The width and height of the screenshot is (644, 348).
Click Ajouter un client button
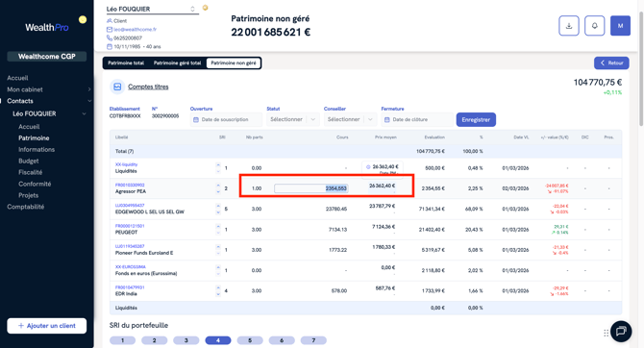point(47,326)
